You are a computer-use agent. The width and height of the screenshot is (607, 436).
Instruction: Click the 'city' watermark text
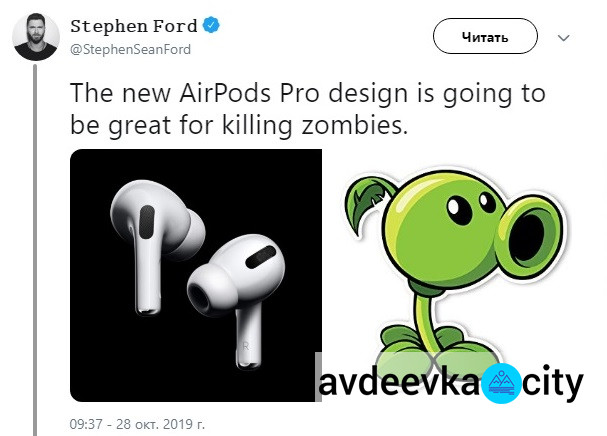pyautogui.click(x=552, y=383)
